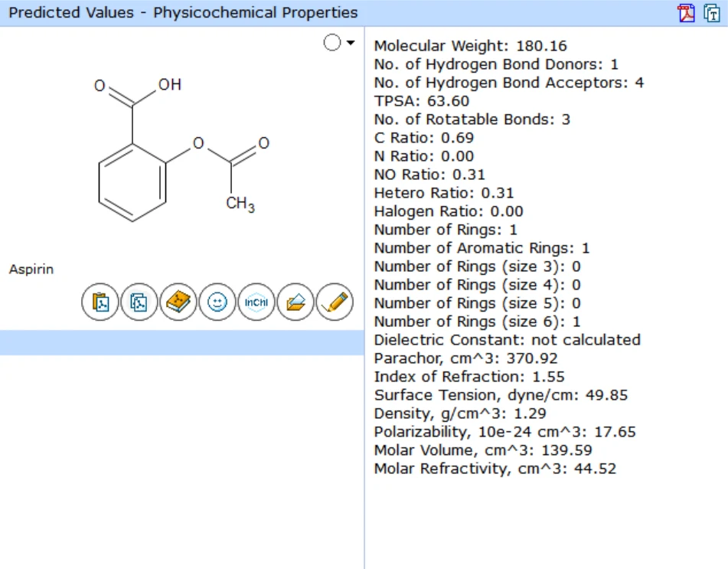Click the panel title 'Predicted Values - Physicochemical Properties'

point(184,12)
